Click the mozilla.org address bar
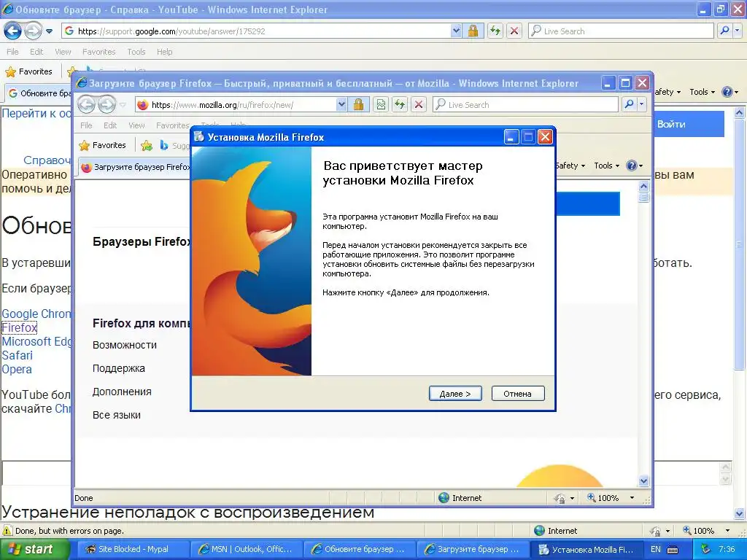This screenshot has height=560, width=747. 236,105
